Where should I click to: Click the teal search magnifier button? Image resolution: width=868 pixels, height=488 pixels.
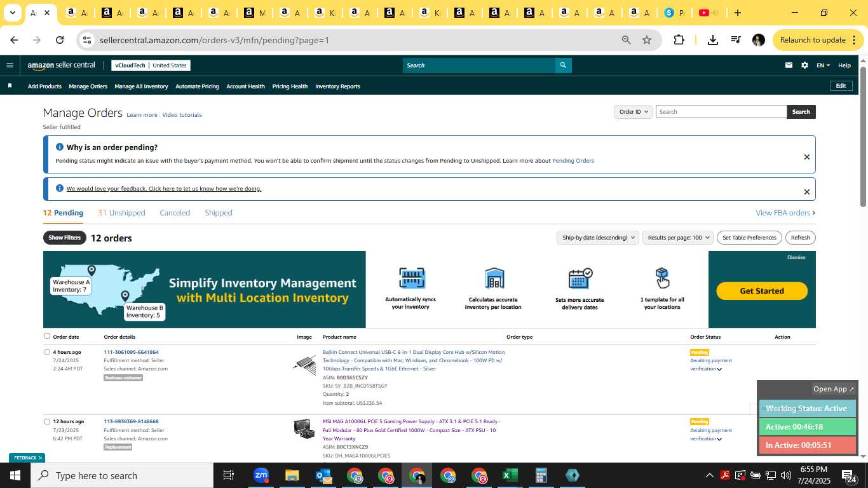click(563, 65)
